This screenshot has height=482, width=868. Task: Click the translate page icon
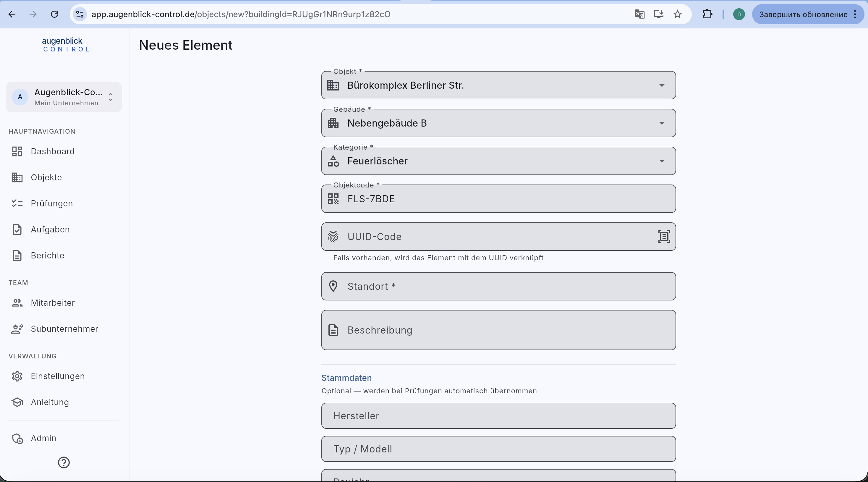(639, 14)
